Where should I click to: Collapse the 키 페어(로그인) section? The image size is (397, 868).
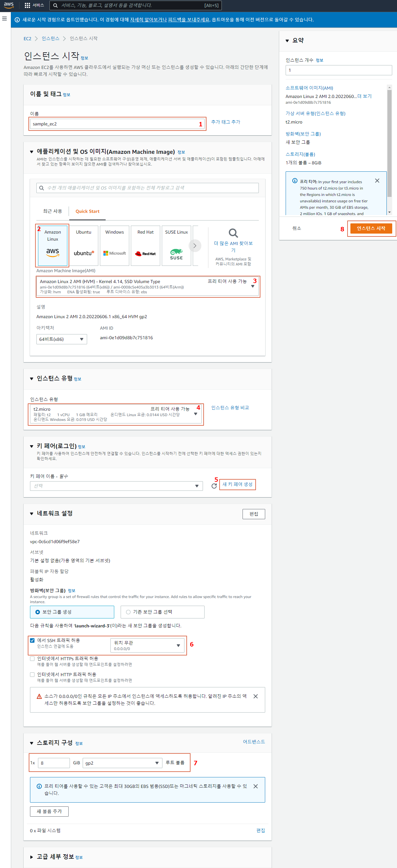pyautogui.click(x=32, y=446)
